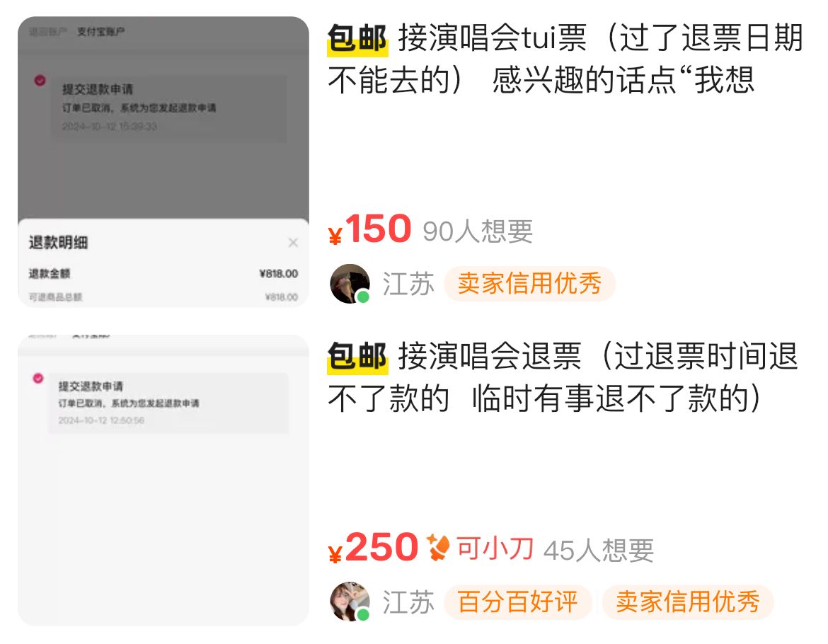
Task: Tap the 可小刀 bargain icon
Action: tap(438, 548)
